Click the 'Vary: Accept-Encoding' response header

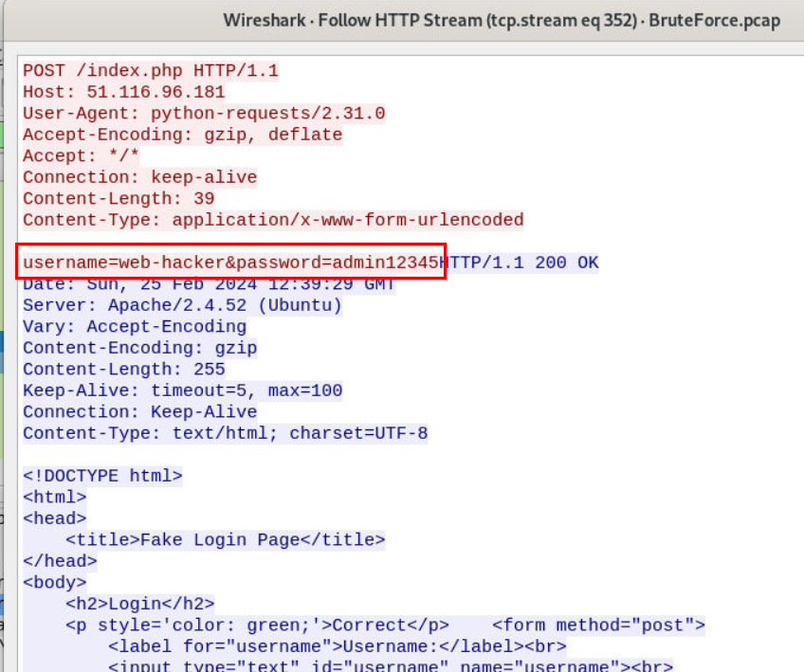pyautogui.click(x=135, y=326)
